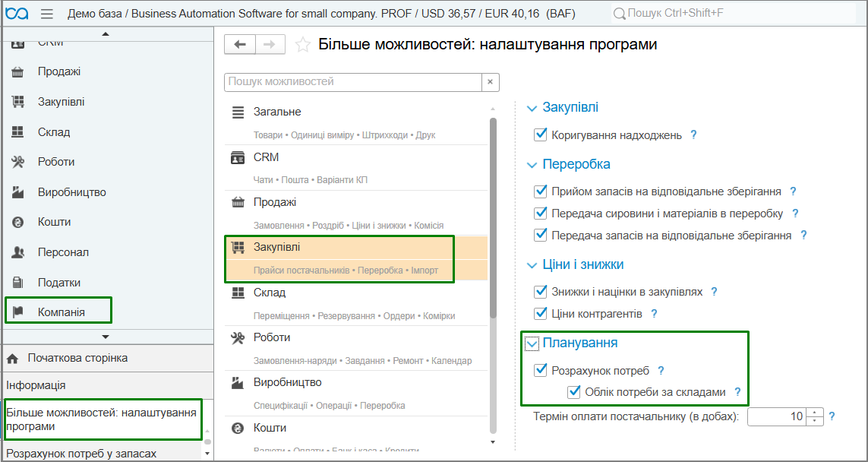Click the Роботи tools icon in settings list
The width and height of the screenshot is (868, 462).
tap(238, 337)
